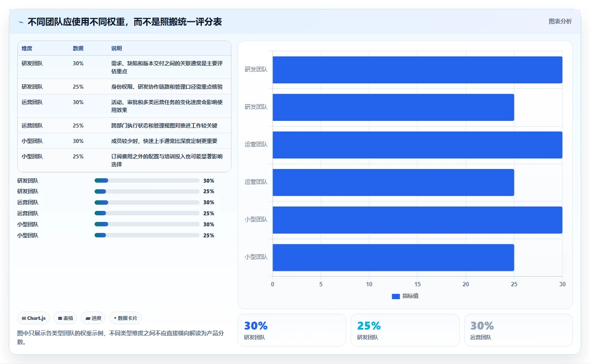
Task: Click the 数据卡片 tag chip
Action: (x=125, y=318)
